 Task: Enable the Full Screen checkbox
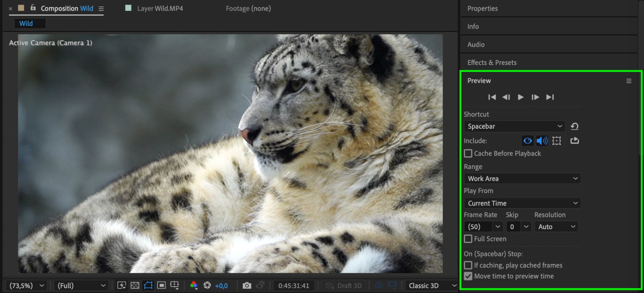(468, 239)
